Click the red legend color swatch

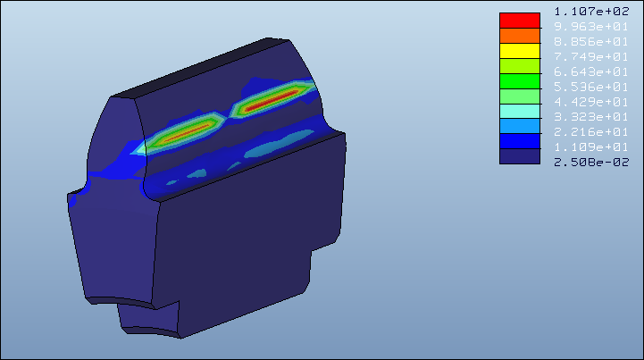click(x=520, y=21)
